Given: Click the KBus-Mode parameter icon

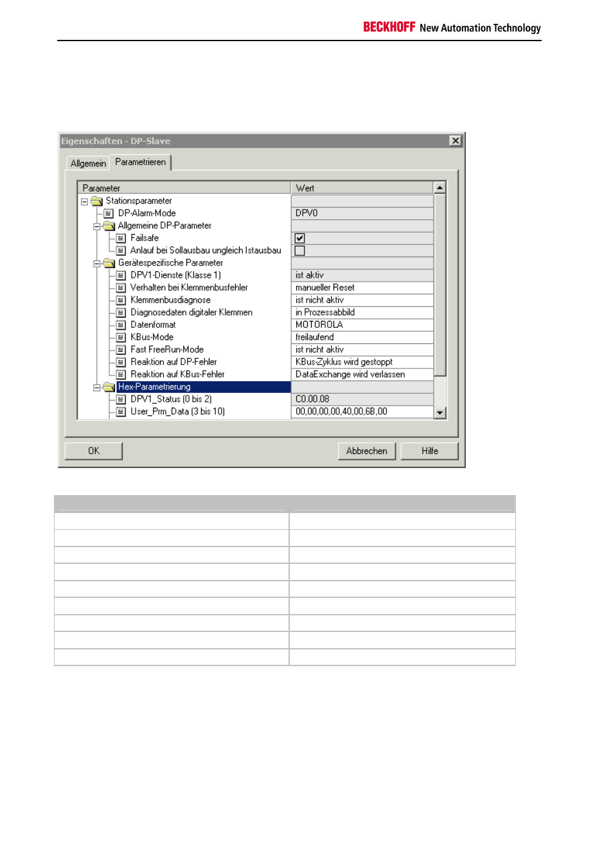Looking at the screenshot, I should click(x=121, y=337).
